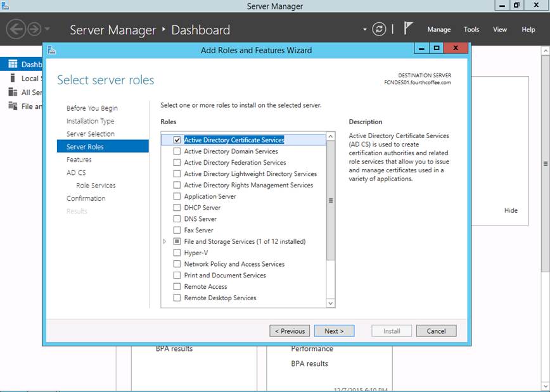Open the Manage menu
Screen dimensions: 550x392
pos(438,29)
